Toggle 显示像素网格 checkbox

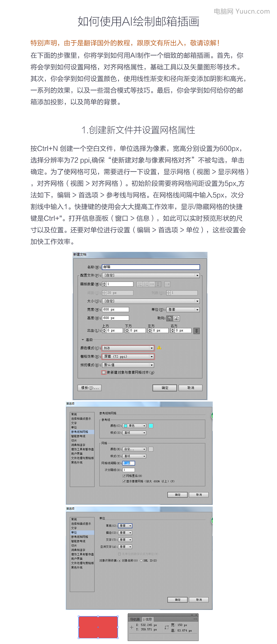[x=124, y=481]
